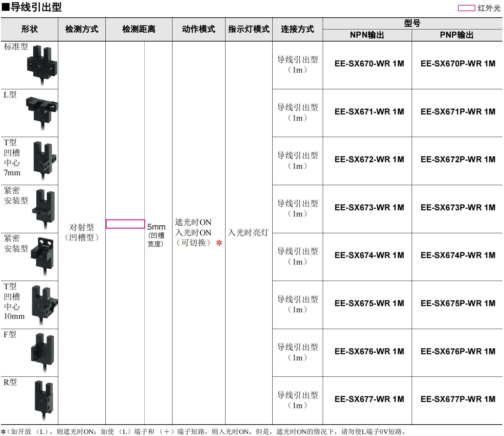Image resolution: width=504 pixels, height=436 pixels.
Task: Click the 5mm (凹槽宽度) distance value
Action: pos(156,235)
